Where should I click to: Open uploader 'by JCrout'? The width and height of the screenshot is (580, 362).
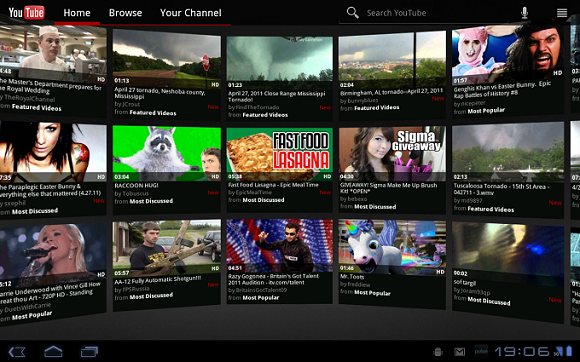pos(127,104)
